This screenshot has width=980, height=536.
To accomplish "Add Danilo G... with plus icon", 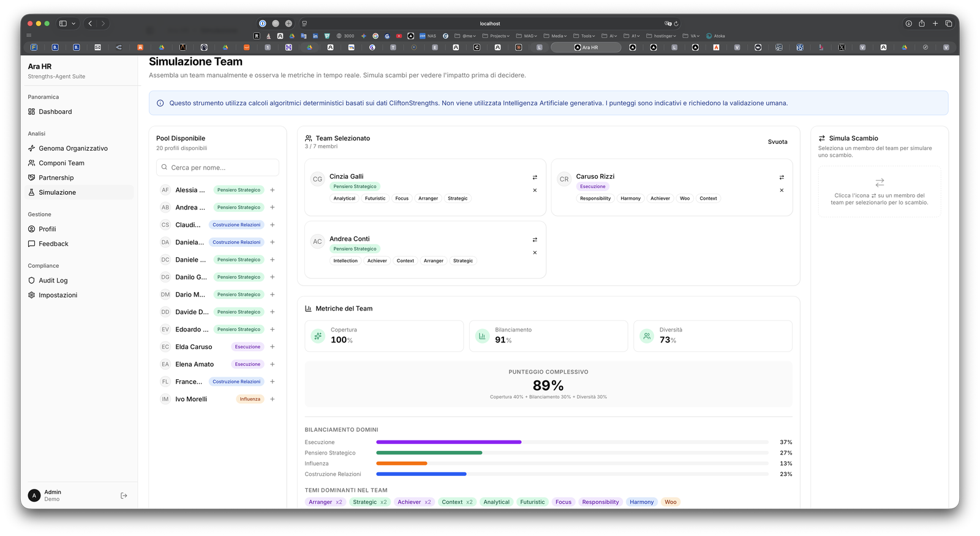I will [x=273, y=277].
